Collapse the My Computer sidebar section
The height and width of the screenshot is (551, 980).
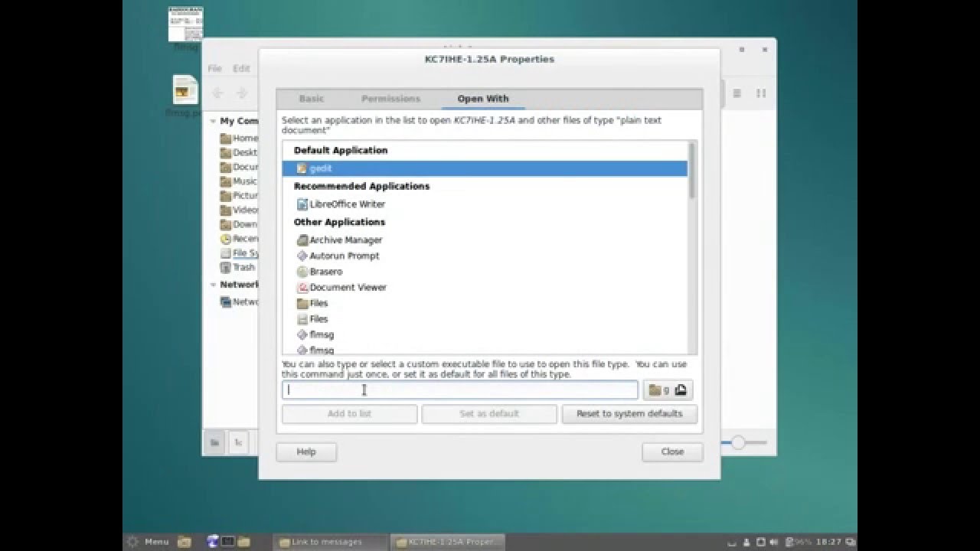[214, 121]
